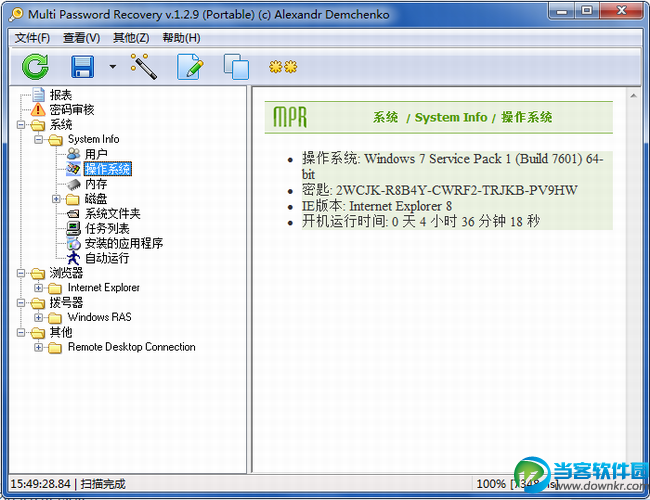
Task: Click the 扫描完成 status bar text
Action: (103, 484)
